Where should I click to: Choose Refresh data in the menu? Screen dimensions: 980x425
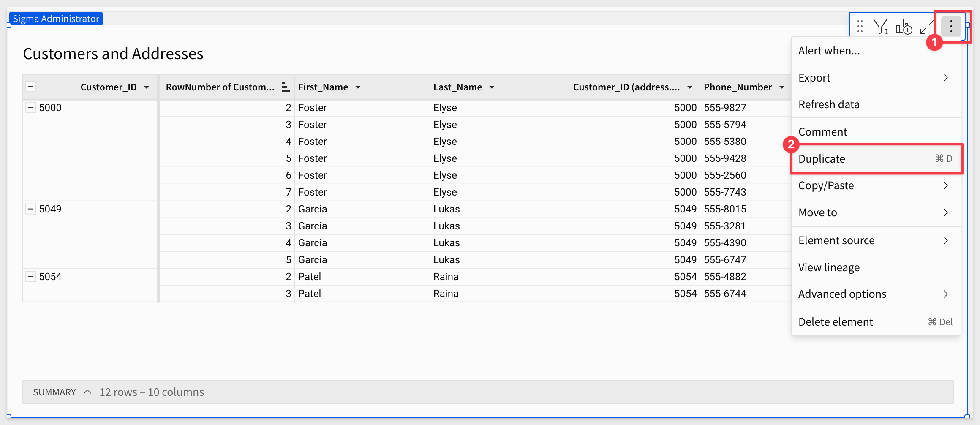(876, 104)
